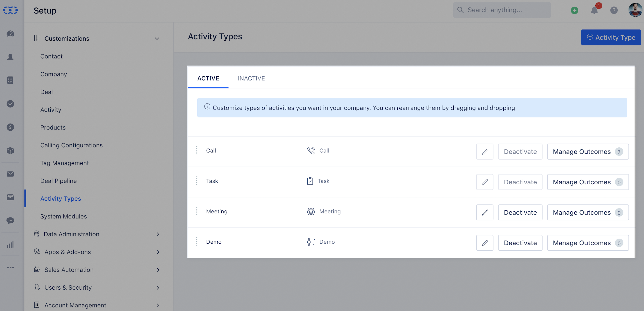Open the chat bubble icon in sidebar
644x311 pixels.
(x=10, y=221)
